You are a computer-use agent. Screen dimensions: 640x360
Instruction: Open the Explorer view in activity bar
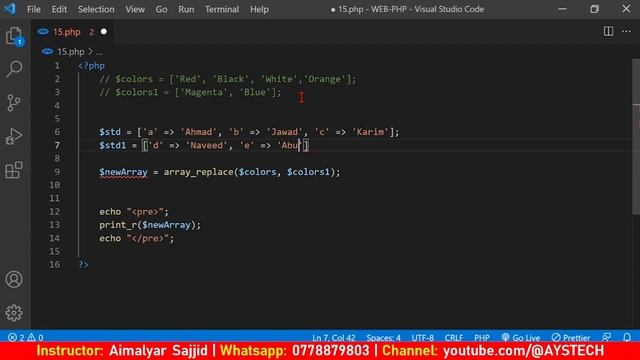point(14,36)
